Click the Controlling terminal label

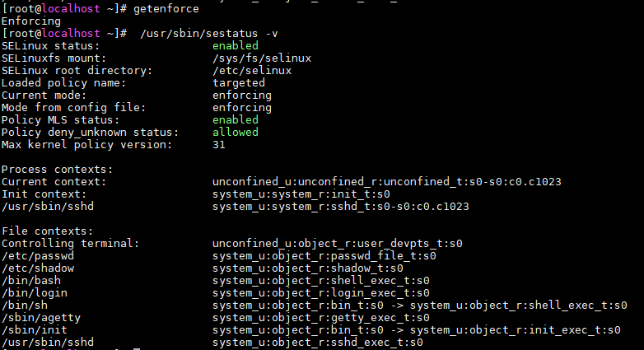[70, 243]
